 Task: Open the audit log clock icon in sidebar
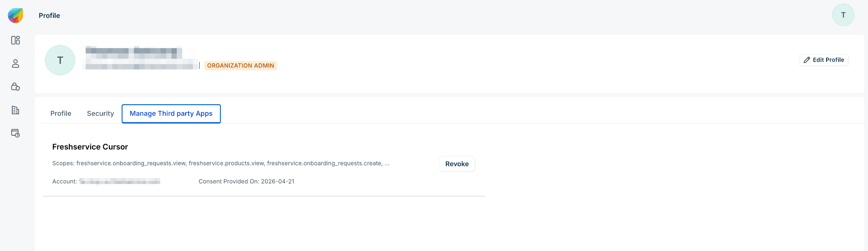[x=15, y=133]
